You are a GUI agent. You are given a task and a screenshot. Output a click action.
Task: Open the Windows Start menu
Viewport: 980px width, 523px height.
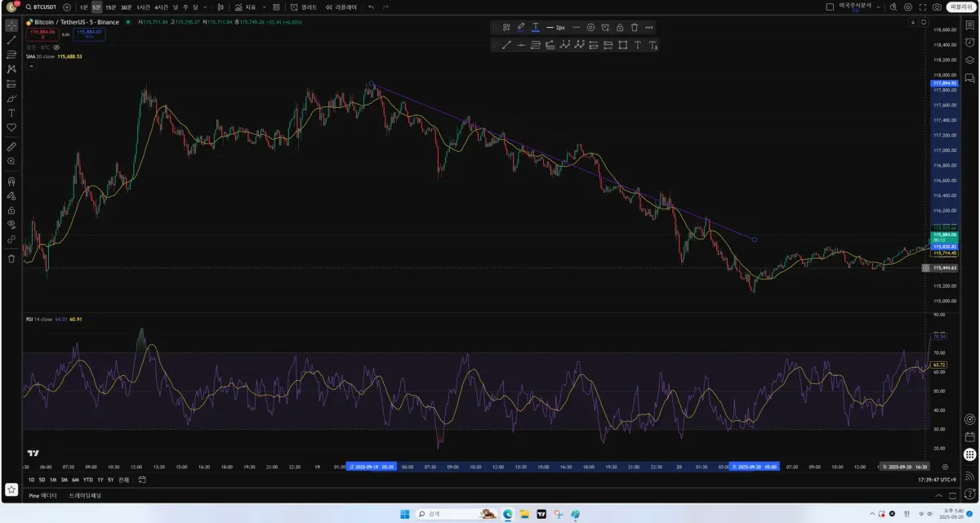point(405,514)
